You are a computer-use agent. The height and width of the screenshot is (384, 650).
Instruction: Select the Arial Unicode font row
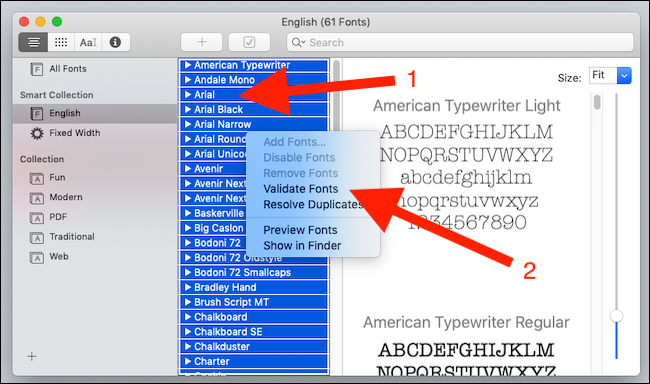point(213,154)
